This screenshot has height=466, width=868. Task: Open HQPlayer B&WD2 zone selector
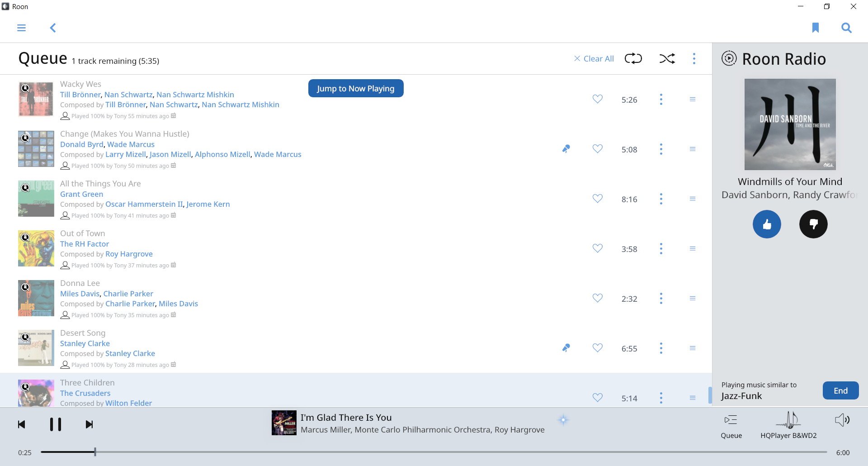point(788,426)
